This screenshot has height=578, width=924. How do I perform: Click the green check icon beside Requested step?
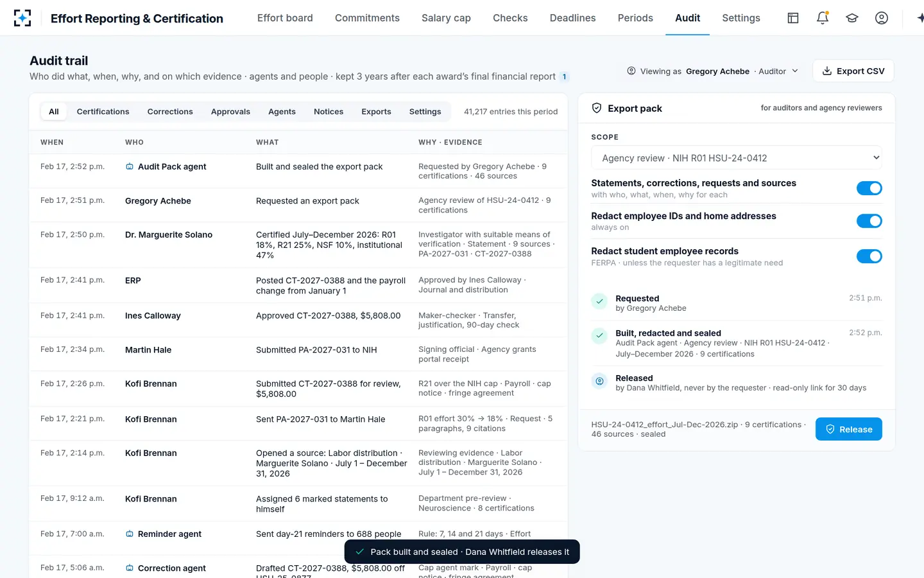click(x=599, y=301)
